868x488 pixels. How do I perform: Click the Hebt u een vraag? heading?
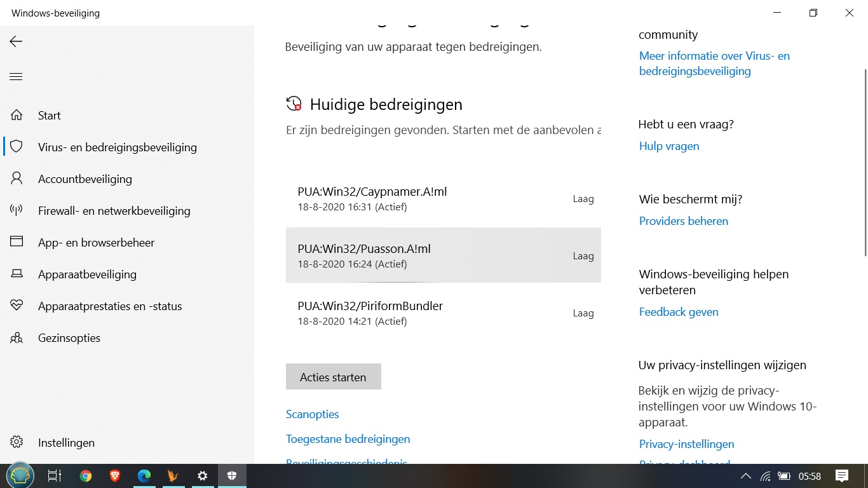(x=686, y=125)
